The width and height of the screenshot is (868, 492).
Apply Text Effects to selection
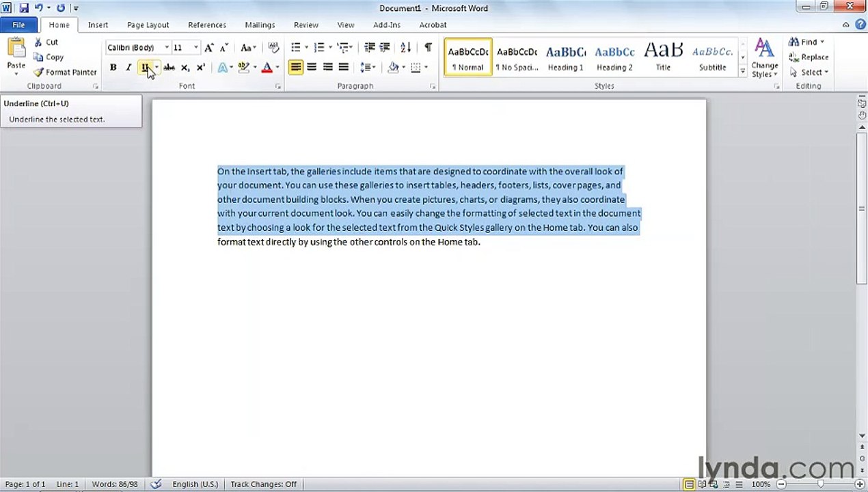223,68
